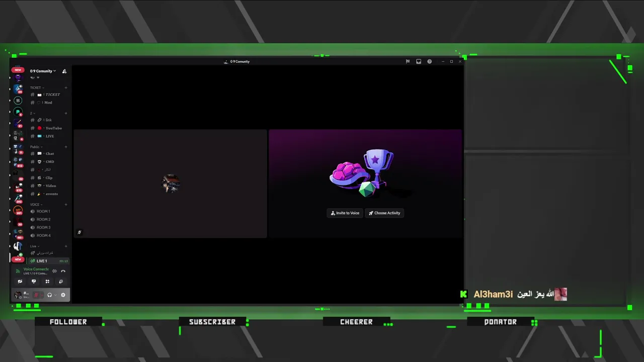Collapse the VOICE category

35,205
